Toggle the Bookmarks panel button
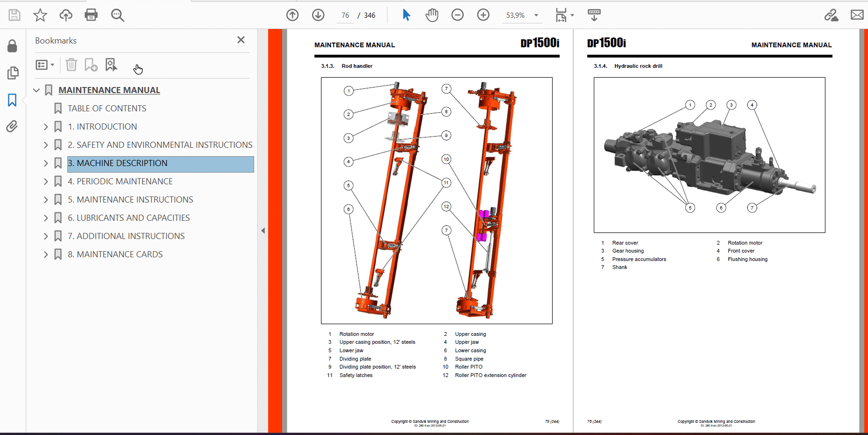Screen dimensions: 868x435 tap(12, 100)
